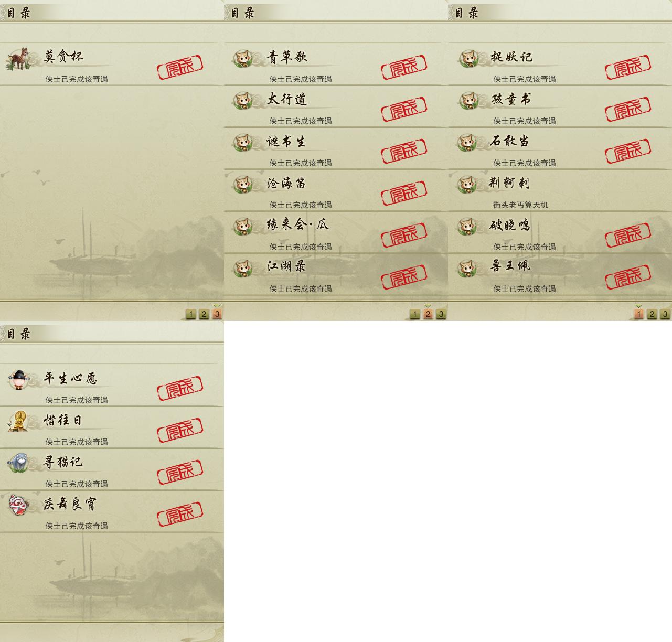Open the 谜书生 adventure entry
Image resolution: width=672 pixels, height=642 pixels.
(336, 148)
